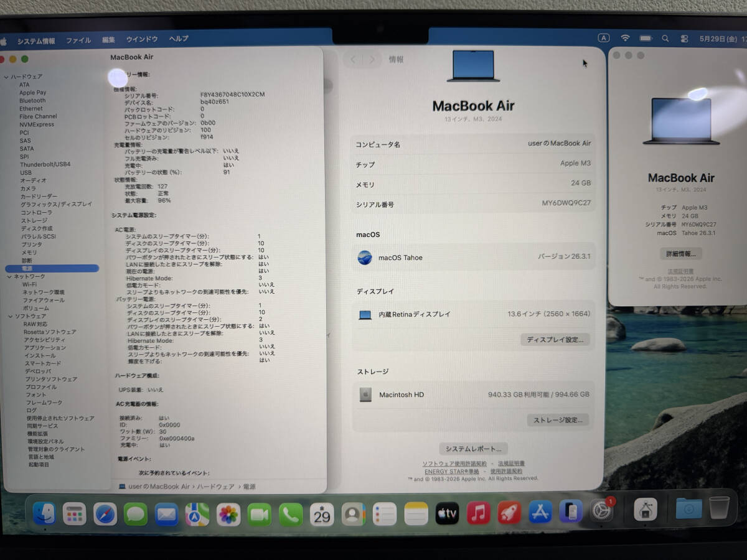Click 詳細情報... in About This Mac window

[681, 254]
